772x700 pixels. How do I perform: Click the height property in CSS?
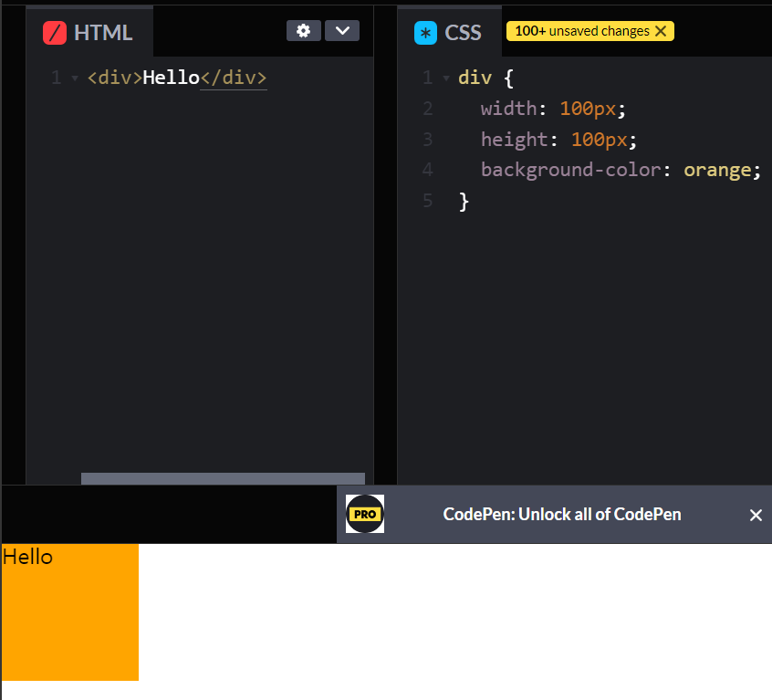click(514, 140)
